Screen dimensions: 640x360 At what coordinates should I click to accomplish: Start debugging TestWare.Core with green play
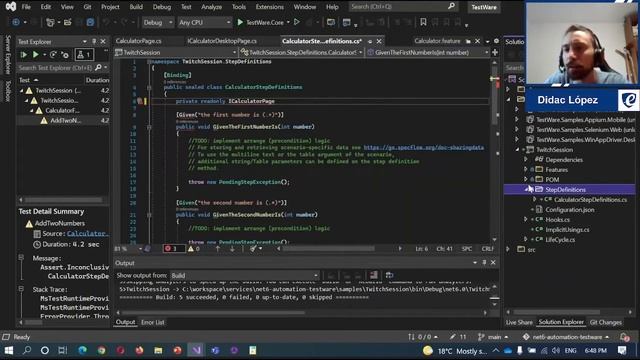click(240, 22)
